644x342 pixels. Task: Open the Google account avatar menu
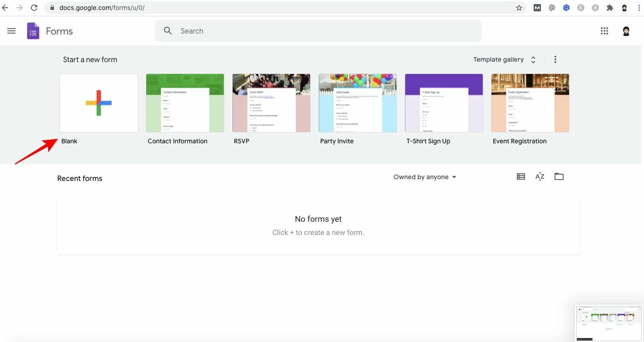coord(626,31)
